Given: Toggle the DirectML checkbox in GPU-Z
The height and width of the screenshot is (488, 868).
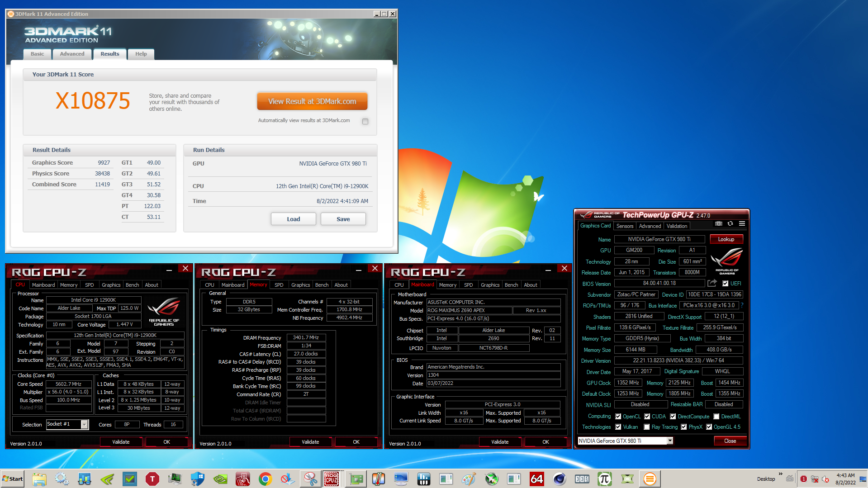Looking at the screenshot, I should [716, 417].
